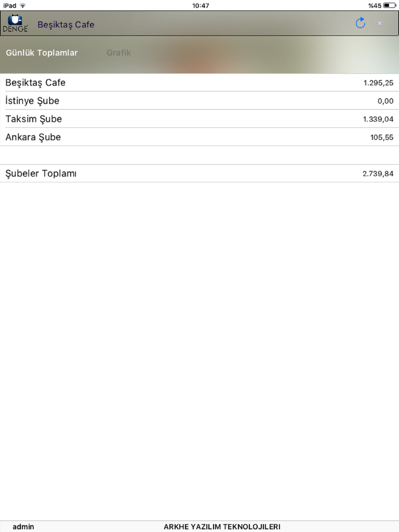
Task: Refresh the daily totals data
Action: (360, 23)
